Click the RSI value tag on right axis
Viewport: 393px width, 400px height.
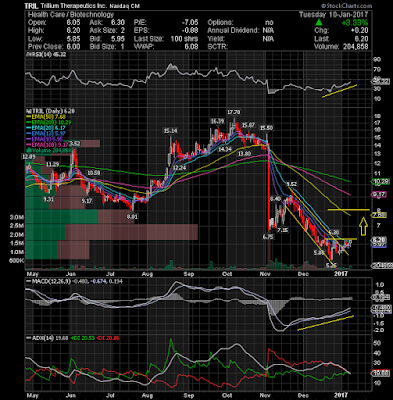click(x=380, y=81)
